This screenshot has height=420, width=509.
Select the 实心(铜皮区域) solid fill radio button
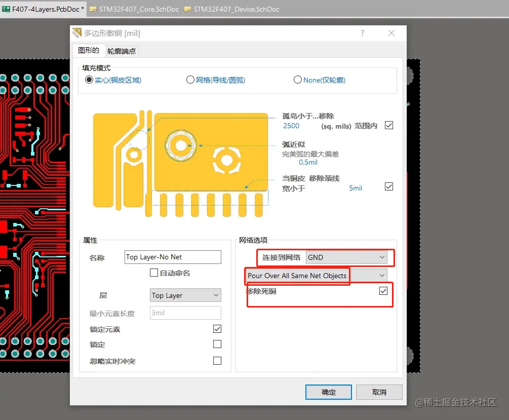click(89, 80)
